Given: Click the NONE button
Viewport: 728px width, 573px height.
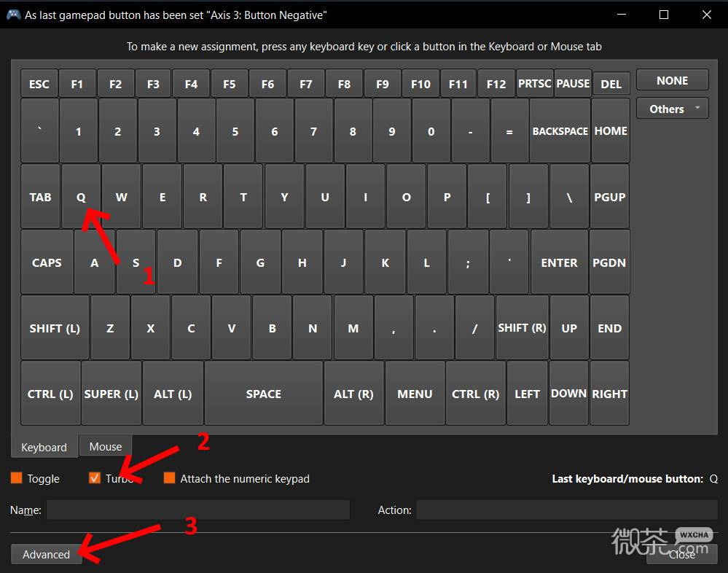Looking at the screenshot, I should pyautogui.click(x=673, y=80).
